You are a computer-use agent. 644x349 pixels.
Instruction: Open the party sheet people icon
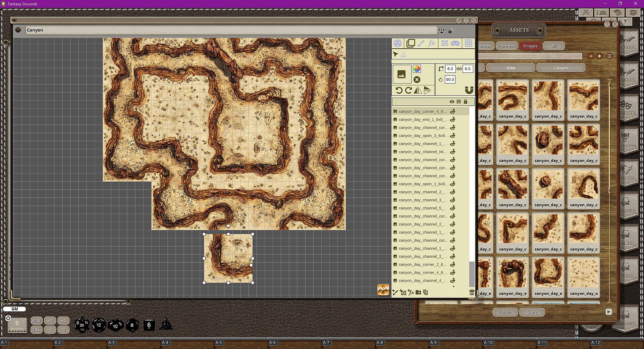[x=602, y=13]
